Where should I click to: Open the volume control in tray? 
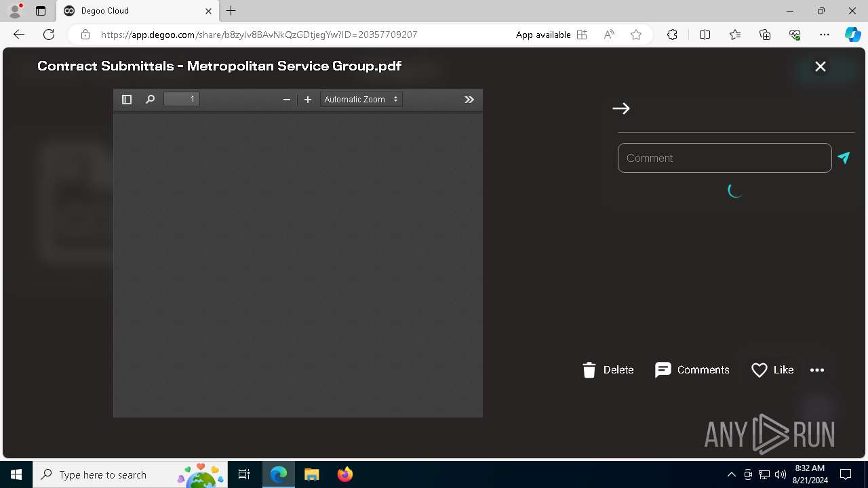coord(781,474)
